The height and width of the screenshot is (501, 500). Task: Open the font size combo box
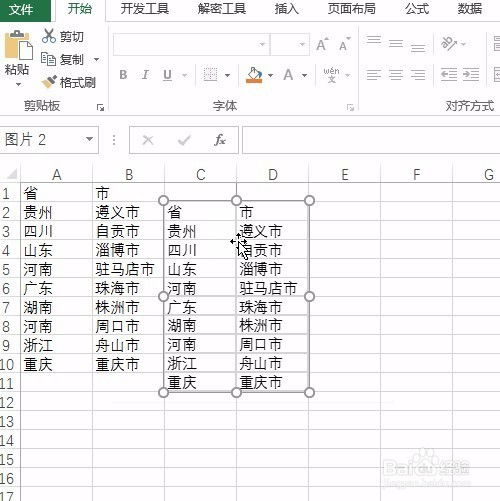(x=290, y=44)
